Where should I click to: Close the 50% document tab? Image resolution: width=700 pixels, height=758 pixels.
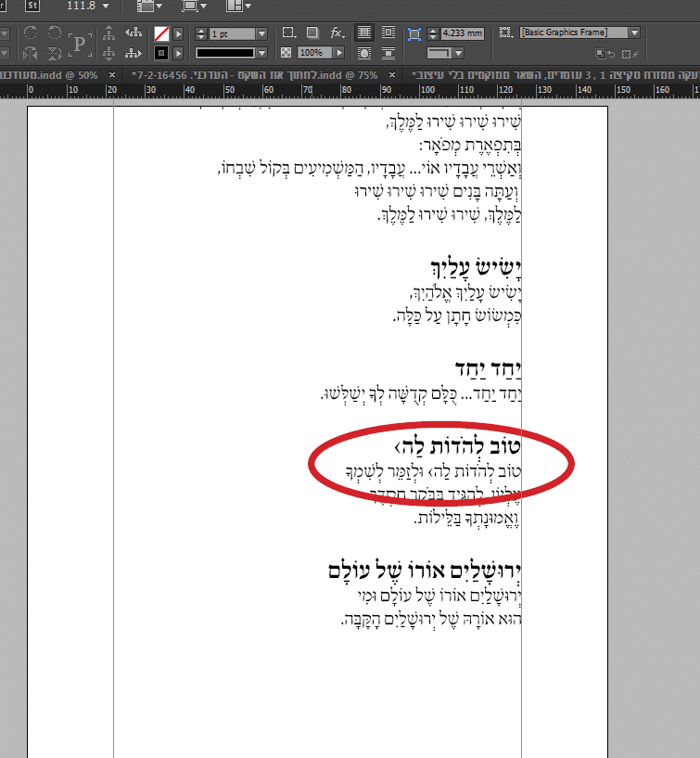coord(112,75)
